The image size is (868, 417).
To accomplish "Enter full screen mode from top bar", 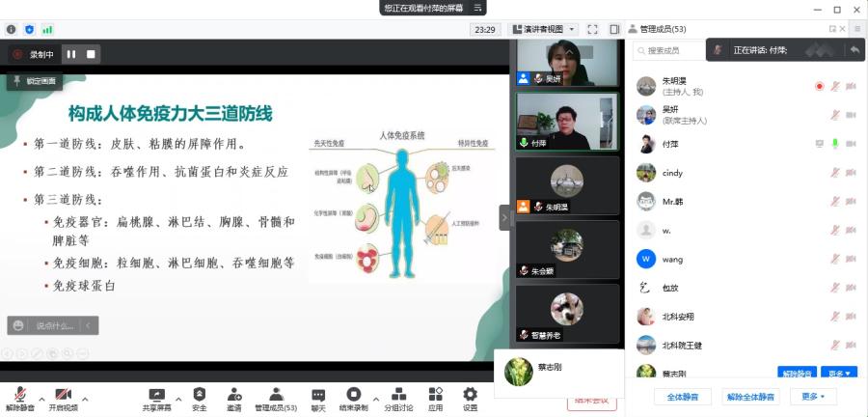I will (x=592, y=29).
